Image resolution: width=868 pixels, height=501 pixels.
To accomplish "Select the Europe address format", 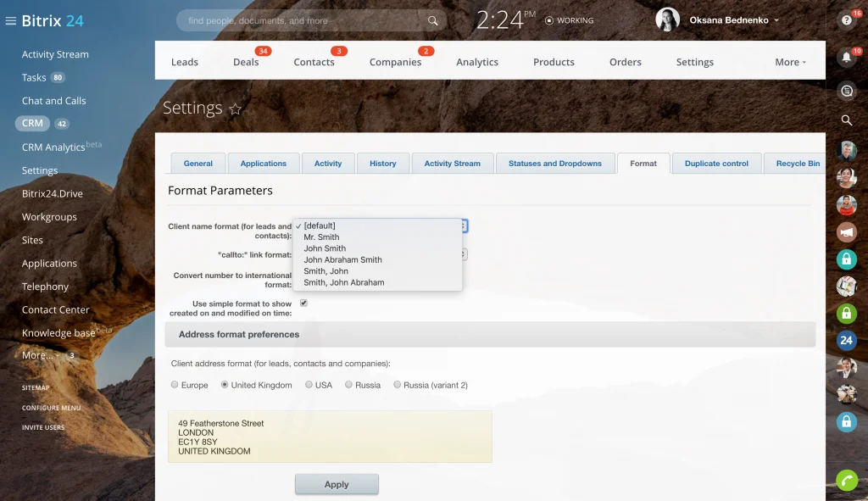I will tap(175, 385).
